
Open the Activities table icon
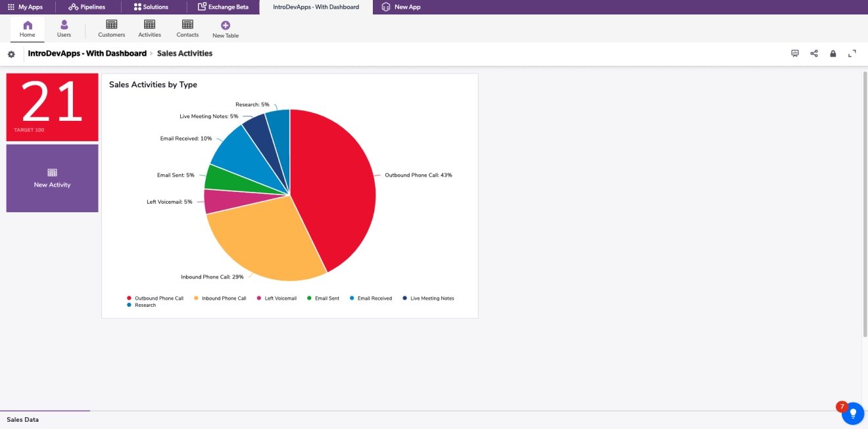[x=149, y=25]
